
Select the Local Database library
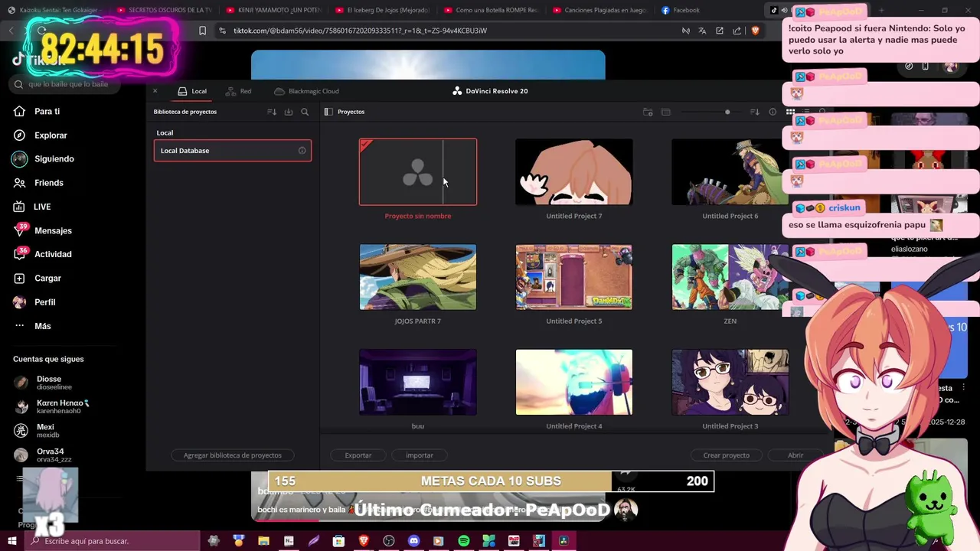pyautogui.click(x=233, y=151)
